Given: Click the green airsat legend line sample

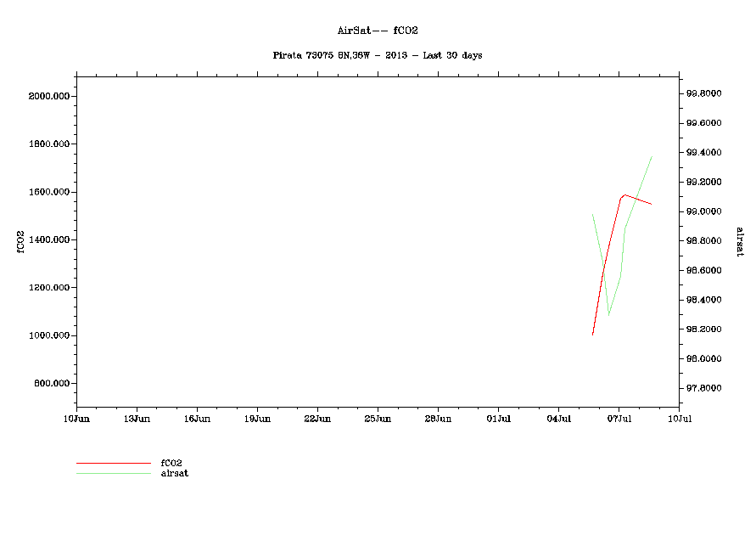Looking at the screenshot, I should coord(113,473).
